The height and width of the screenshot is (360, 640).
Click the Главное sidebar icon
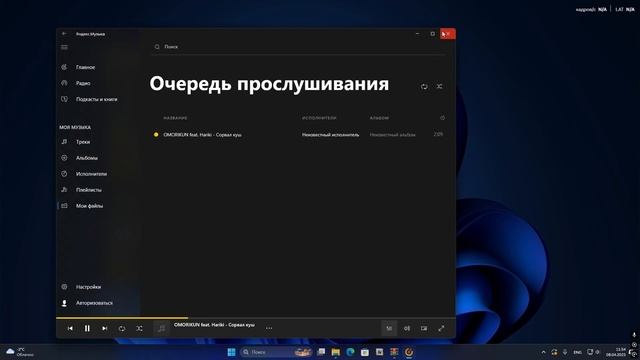(64, 67)
